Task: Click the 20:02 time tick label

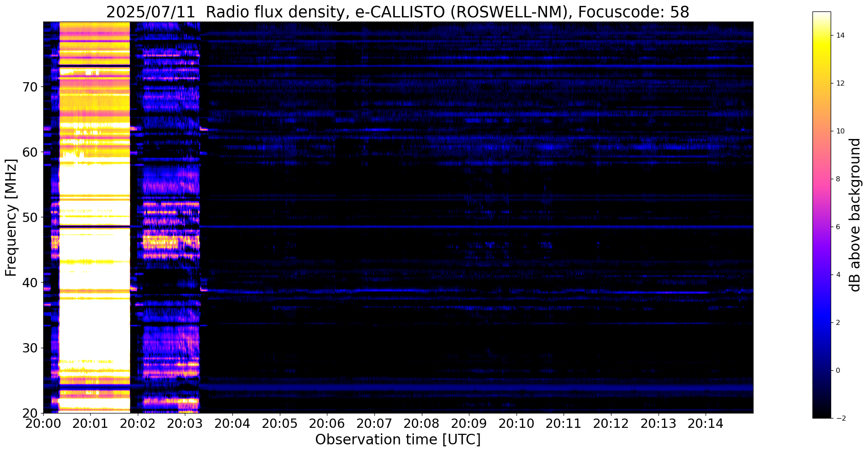Action: (138, 424)
